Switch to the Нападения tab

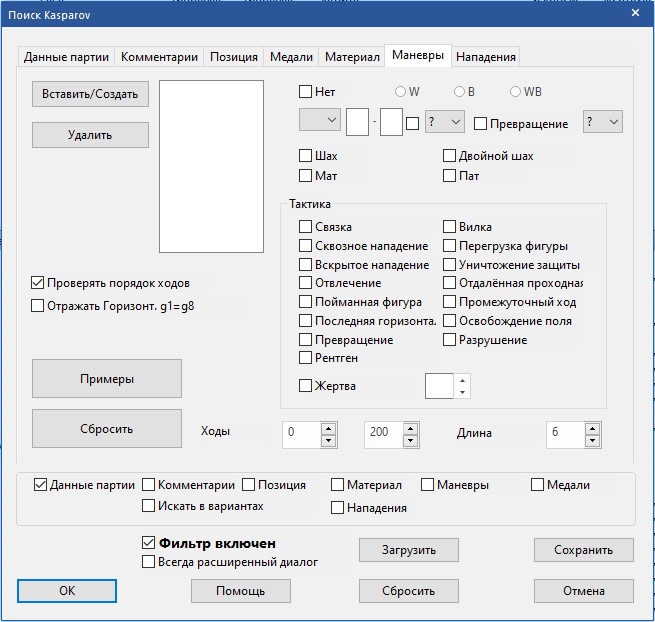tap(486, 57)
